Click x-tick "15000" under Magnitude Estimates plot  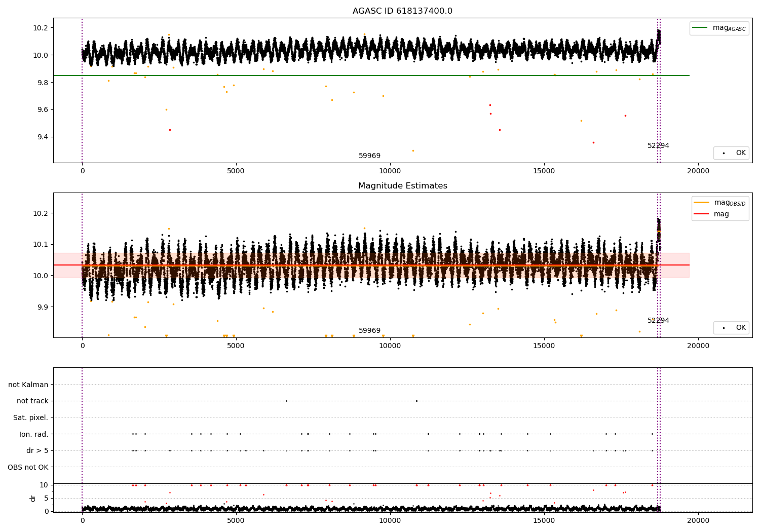click(544, 346)
